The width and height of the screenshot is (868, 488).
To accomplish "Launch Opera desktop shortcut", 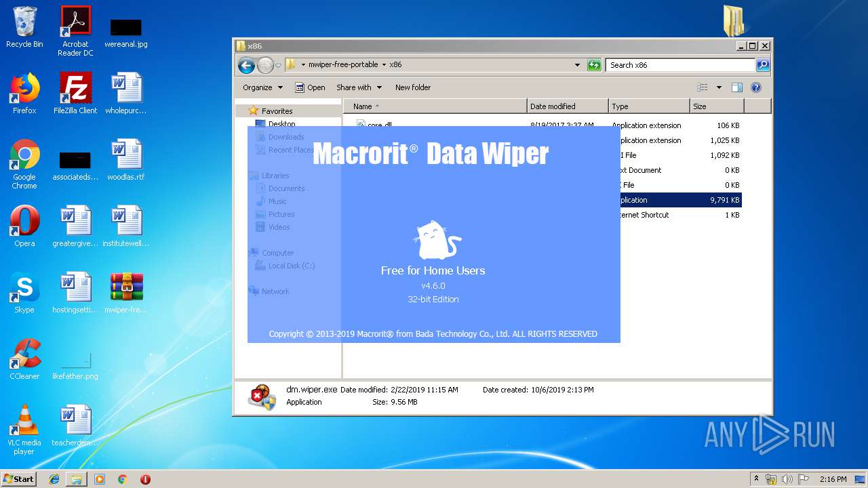I will 24,226.
